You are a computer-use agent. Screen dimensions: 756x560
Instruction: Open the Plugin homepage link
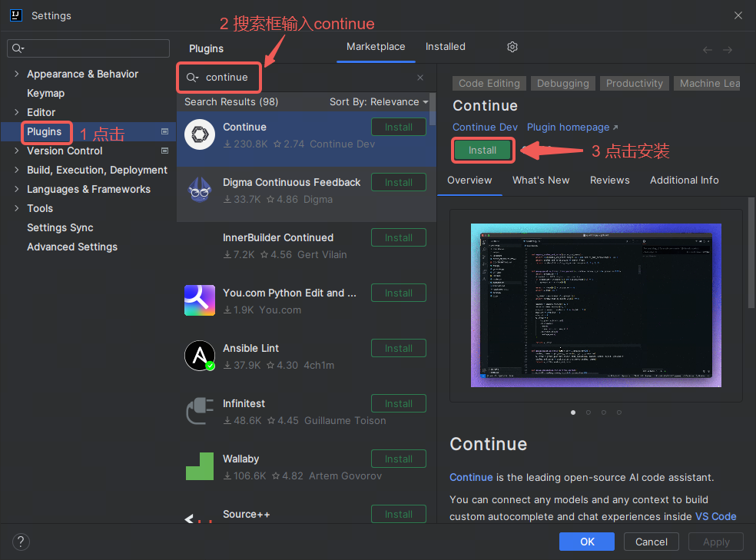click(x=572, y=128)
